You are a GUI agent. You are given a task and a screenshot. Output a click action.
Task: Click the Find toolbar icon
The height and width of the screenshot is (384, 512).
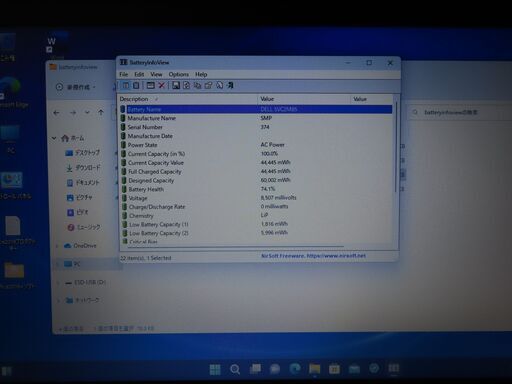[x=219, y=86]
